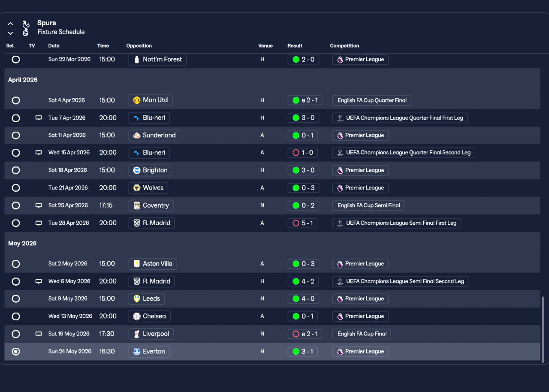Click the Man Utd club badge icon

click(x=137, y=100)
